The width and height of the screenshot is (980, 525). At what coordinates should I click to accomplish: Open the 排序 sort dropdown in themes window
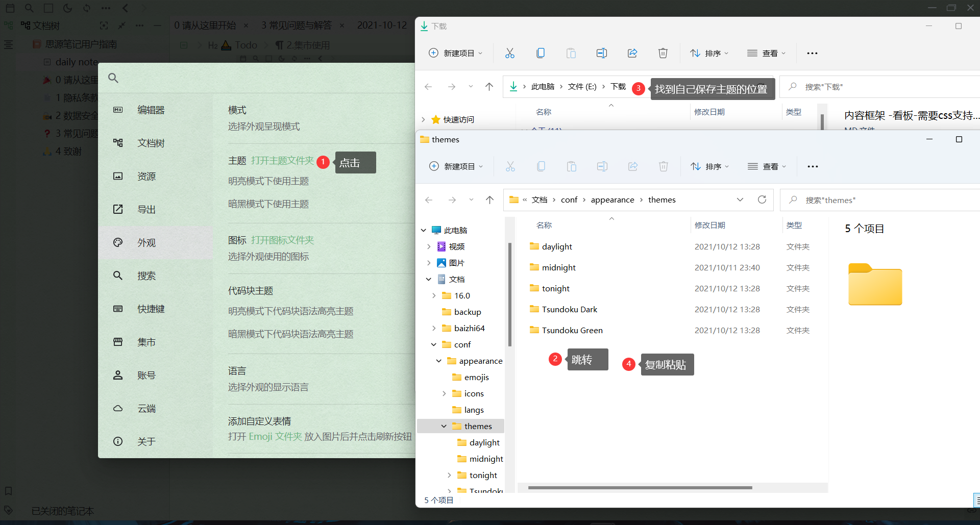pos(709,166)
